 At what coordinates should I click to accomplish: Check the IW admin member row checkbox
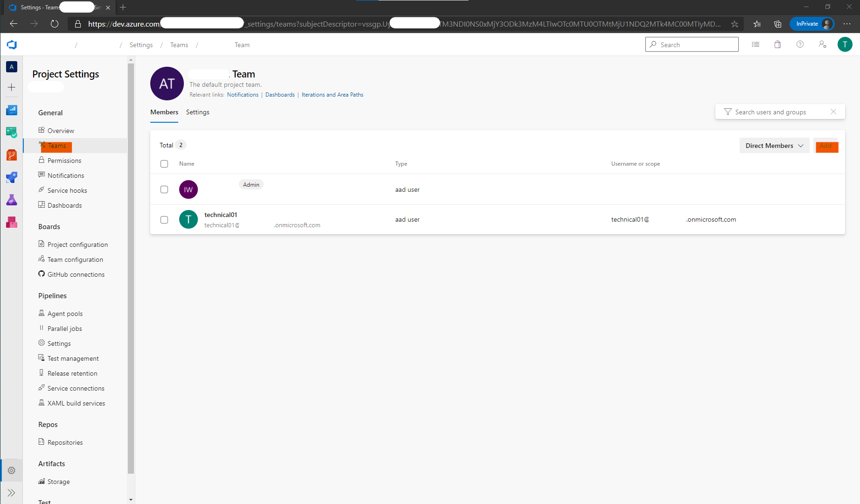(164, 189)
